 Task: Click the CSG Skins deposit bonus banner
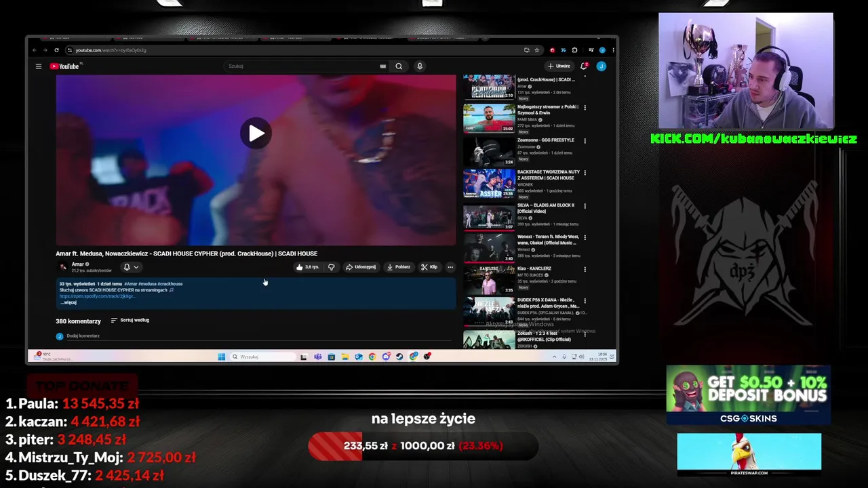coord(749,395)
